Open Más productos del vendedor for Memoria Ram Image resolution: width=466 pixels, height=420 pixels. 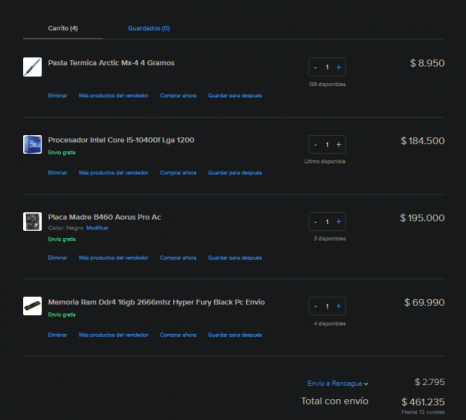coord(113,335)
